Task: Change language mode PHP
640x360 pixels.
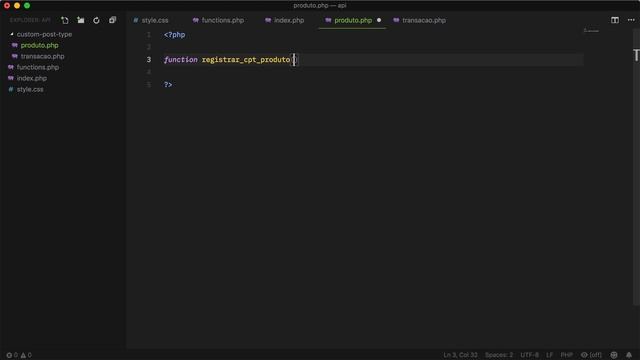Action: 567,355
